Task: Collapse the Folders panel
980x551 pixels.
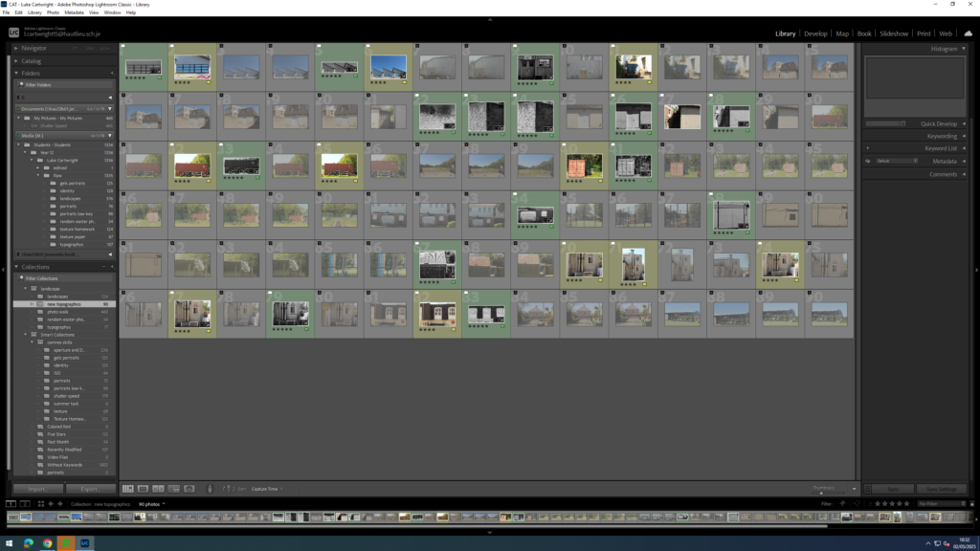Action: (16, 73)
